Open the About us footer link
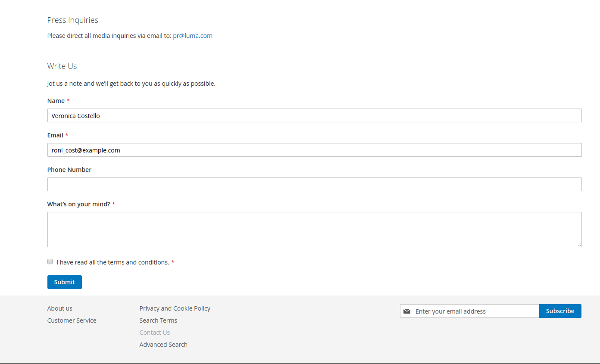 click(x=60, y=308)
